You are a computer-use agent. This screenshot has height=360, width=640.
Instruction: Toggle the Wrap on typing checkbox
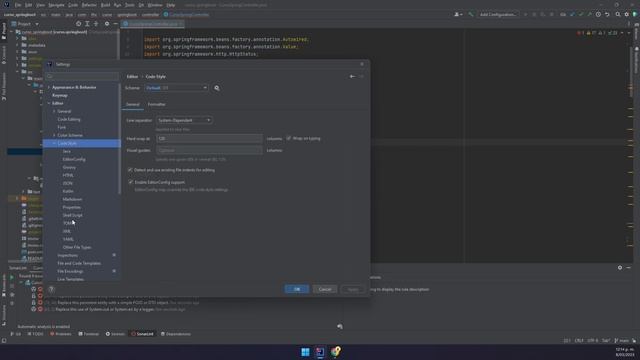pyautogui.click(x=289, y=138)
